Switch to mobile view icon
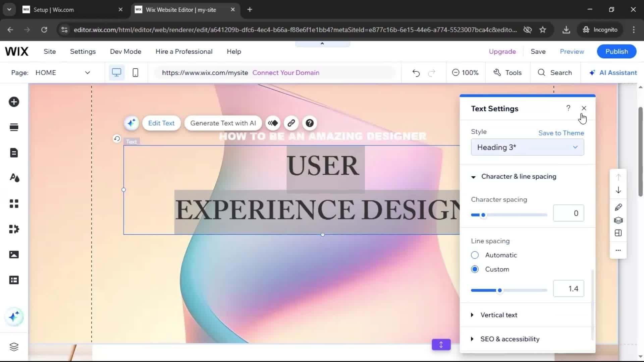Viewport: 644px width, 362px height. click(x=136, y=73)
